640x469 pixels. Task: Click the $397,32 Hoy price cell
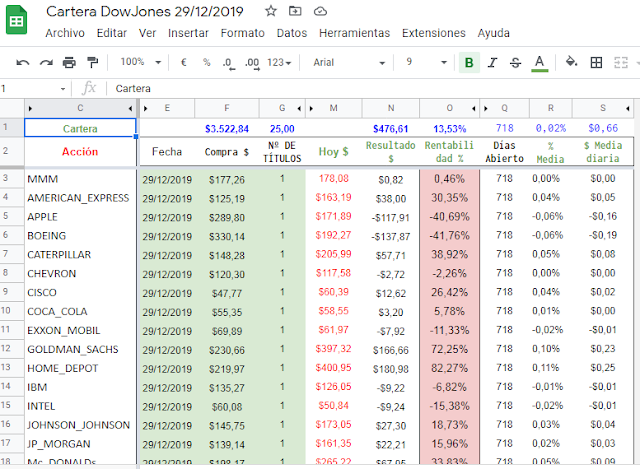click(x=333, y=349)
